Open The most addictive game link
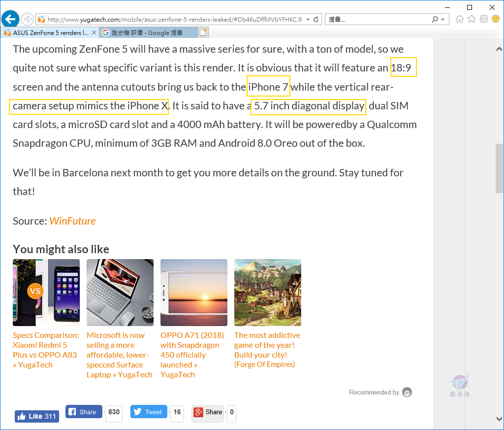Image resolution: width=504 pixels, height=430 pixels. (267, 350)
